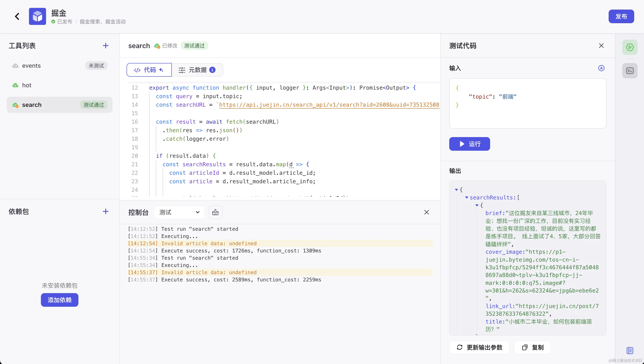Click code line 16 with fetch call

[217, 122]
